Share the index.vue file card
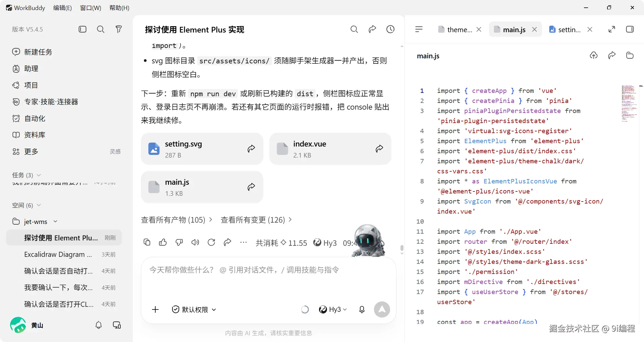The height and width of the screenshot is (342, 644). (379, 149)
